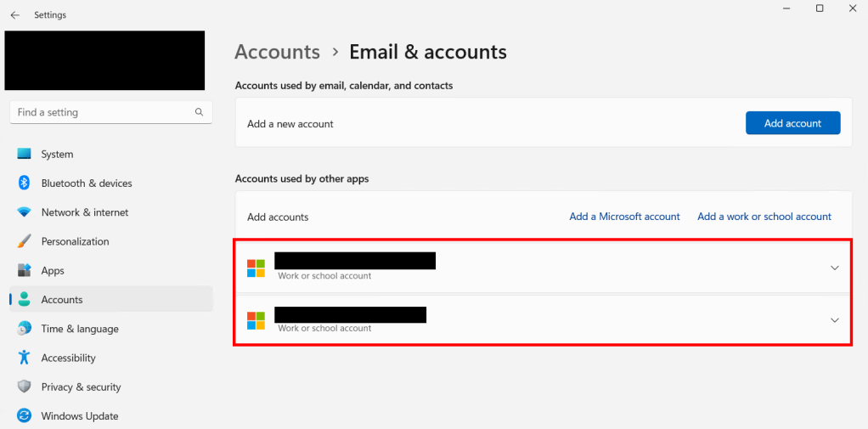
Task: Click the search magnifier icon
Action: [x=199, y=112]
